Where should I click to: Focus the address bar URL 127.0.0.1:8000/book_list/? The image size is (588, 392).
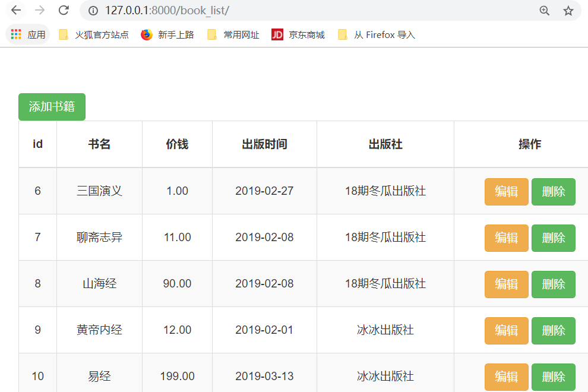click(167, 11)
